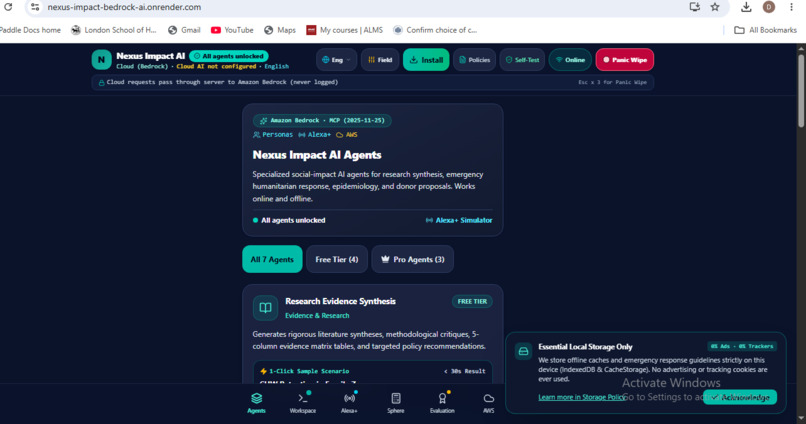Open the Eng language dropdown
Image resolution: width=806 pixels, height=424 pixels.
point(336,60)
